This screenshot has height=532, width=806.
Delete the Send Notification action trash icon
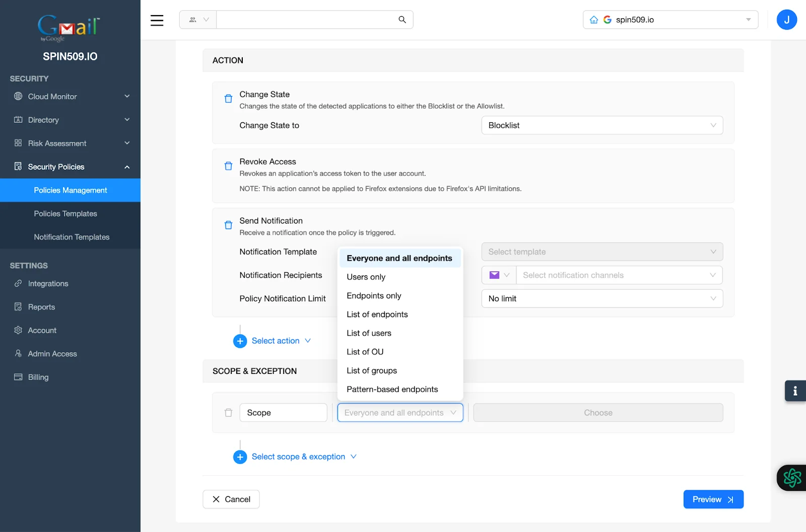[228, 225]
